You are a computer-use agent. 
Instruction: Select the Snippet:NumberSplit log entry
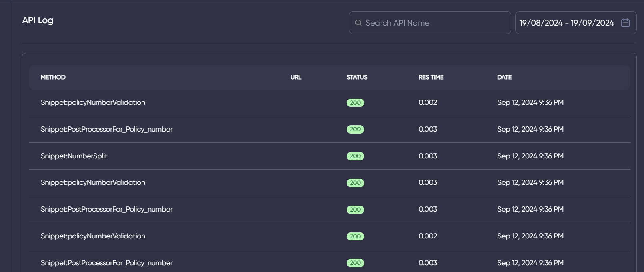click(329, 156)
